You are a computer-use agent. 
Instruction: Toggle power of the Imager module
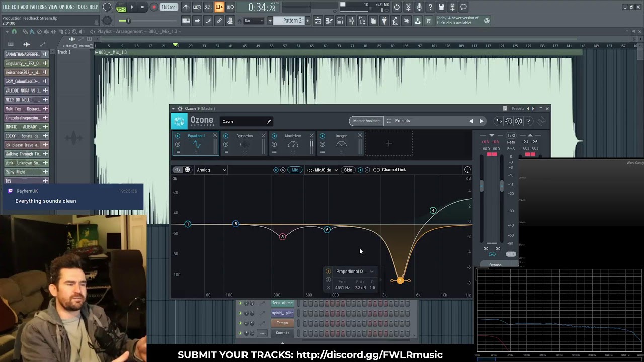click(x=323, y=136)
